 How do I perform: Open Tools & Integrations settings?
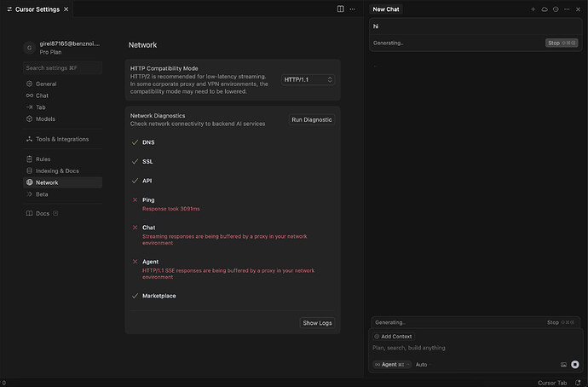click(x=62, y=139)
